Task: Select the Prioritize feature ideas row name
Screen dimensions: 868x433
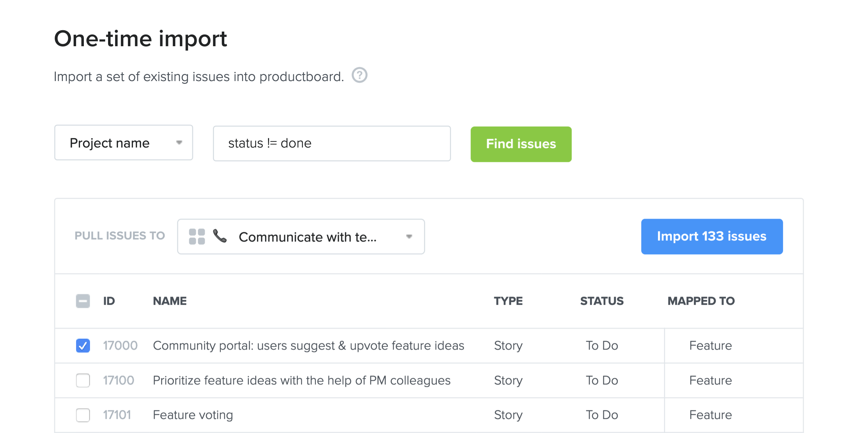Action: pyautogui.click(x=301, y=380)
